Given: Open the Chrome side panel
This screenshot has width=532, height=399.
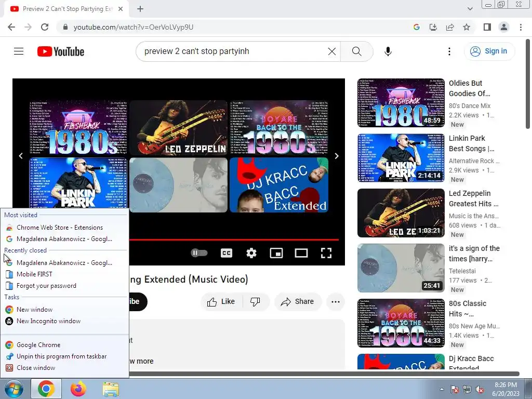Looking at the screenshot, I should [487, 27].
